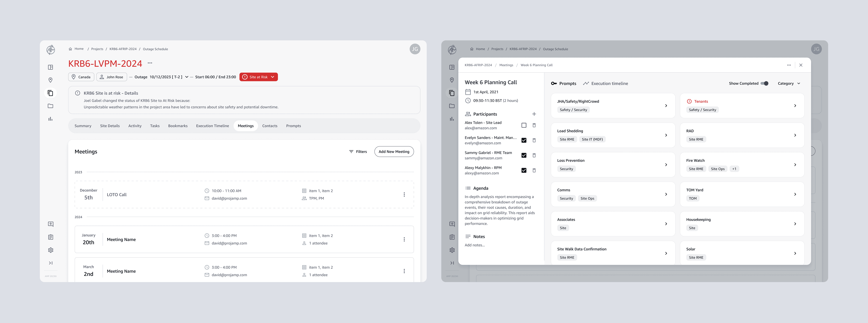Open the Filters for meetings
The height and width of the screenshot is (323, 868).
(358, 152)
